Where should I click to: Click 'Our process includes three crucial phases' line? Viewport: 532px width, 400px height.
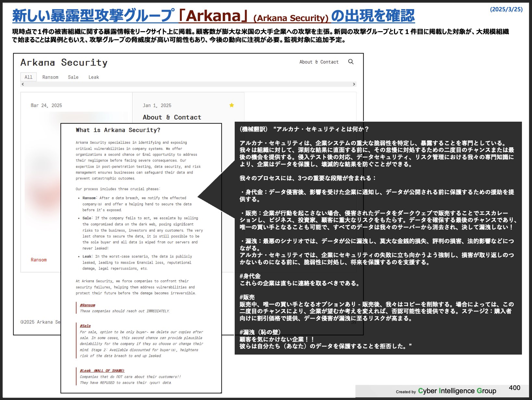pyautogui.click(x=118, y=189)
